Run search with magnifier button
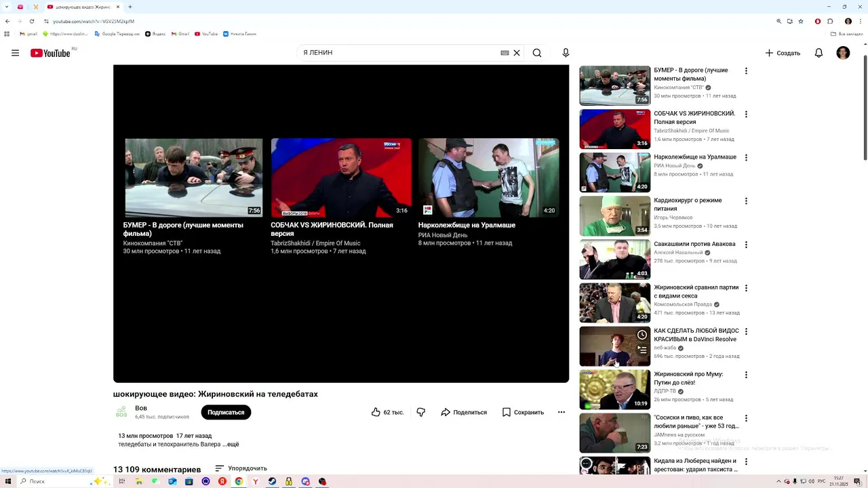Viewport: 868px width, 488px height. click(x=537, y=53)
